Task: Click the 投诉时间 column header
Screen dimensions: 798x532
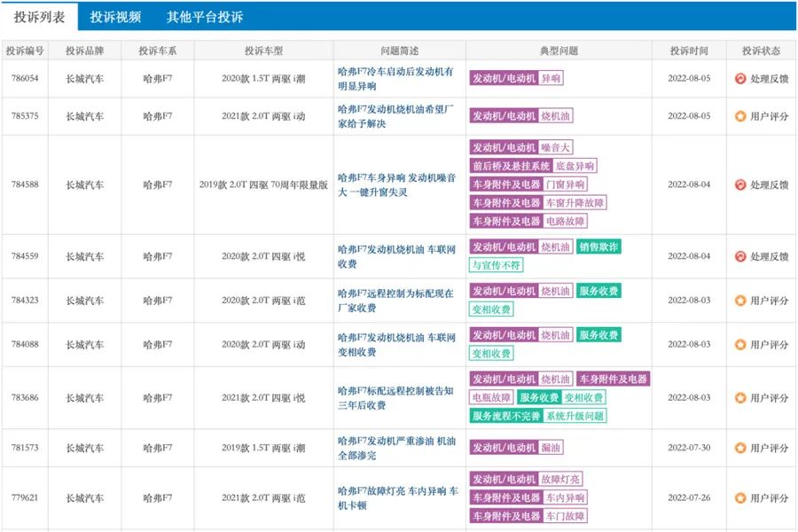Action: 689,51
